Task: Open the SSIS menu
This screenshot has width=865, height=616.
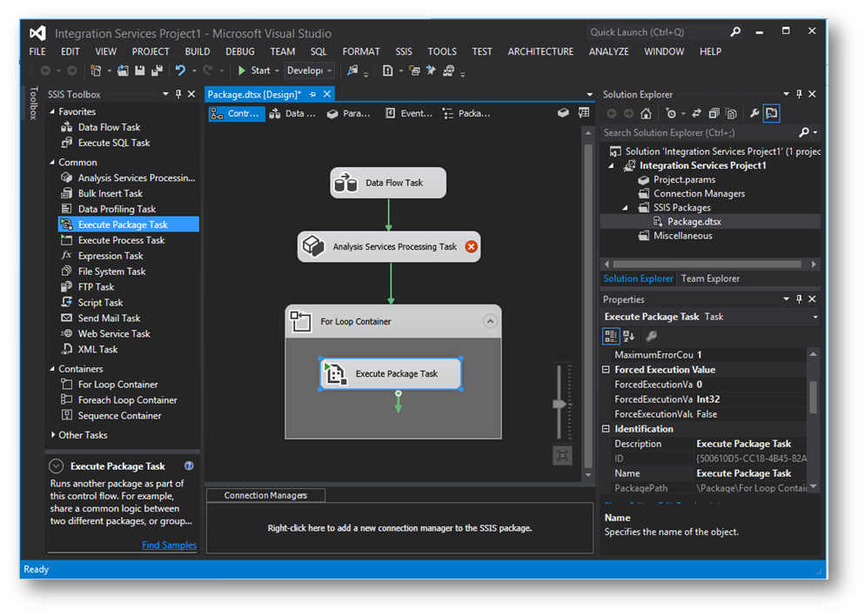Action: (x=403, y=51)
